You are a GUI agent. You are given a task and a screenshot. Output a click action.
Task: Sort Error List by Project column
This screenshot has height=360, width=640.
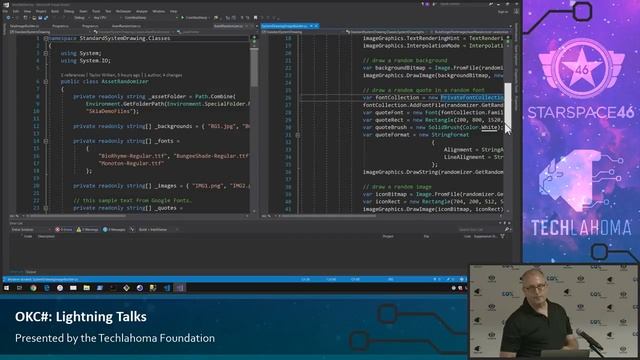coord(388,236)
